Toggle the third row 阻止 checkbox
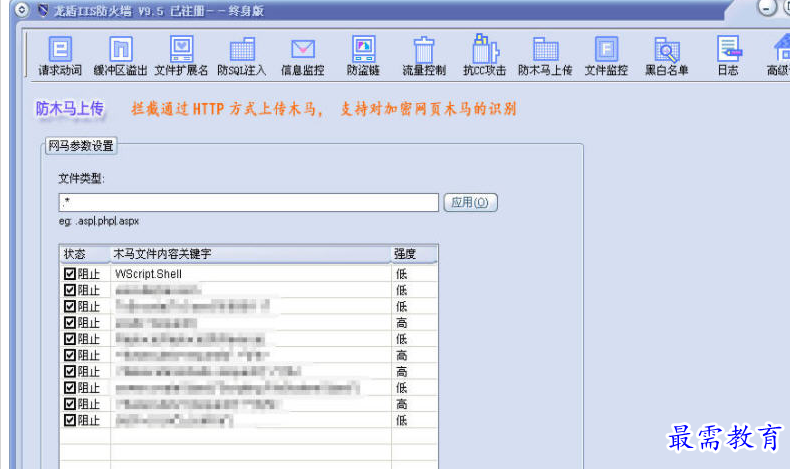 (x=70, y=306)
